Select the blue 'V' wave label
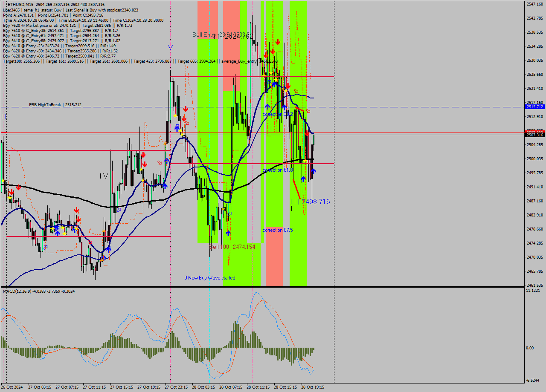Viewport: 546px width, 392px height. pos(170,47)
